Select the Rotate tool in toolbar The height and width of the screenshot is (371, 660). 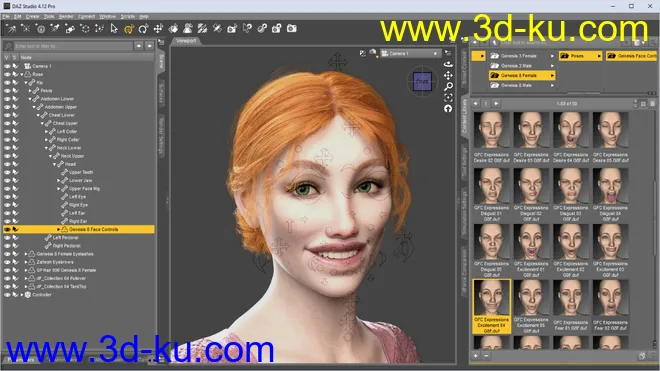point(144,29)
